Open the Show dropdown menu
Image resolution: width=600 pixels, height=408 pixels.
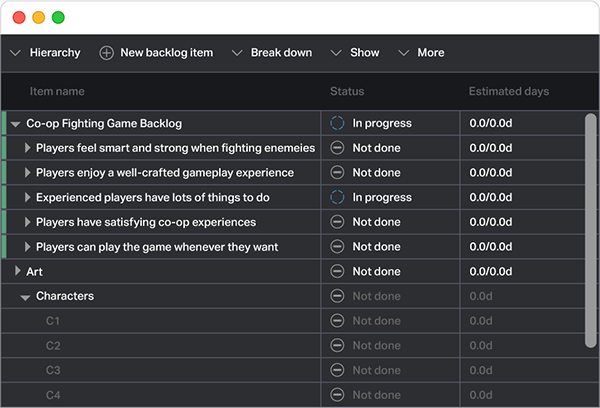355,53
